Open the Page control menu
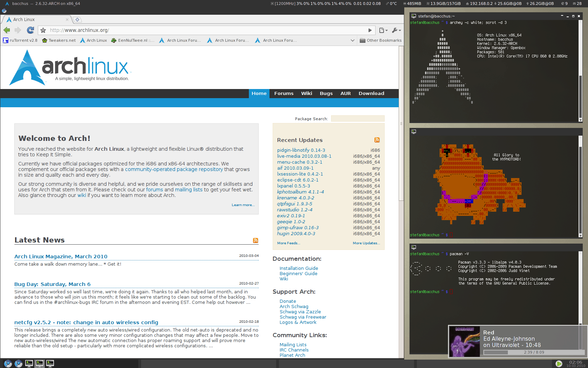Viewport: 588px width, 368px height. click(384, 30)
